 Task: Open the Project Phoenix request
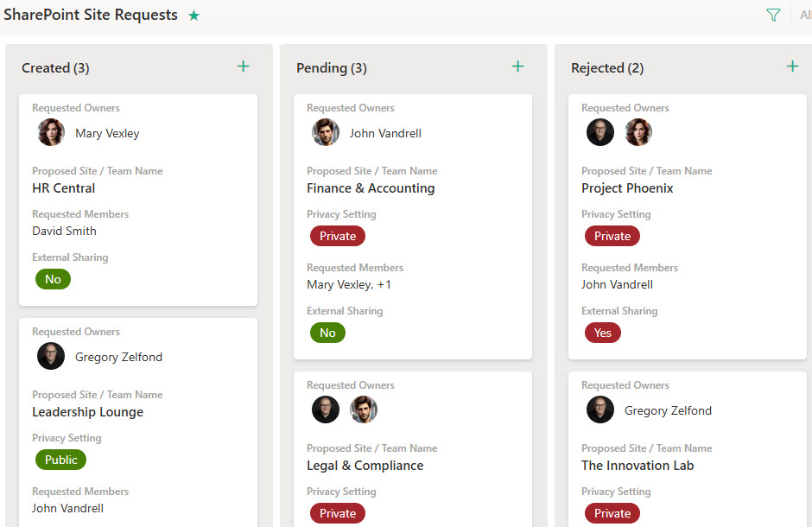click(x=627, y=188)
